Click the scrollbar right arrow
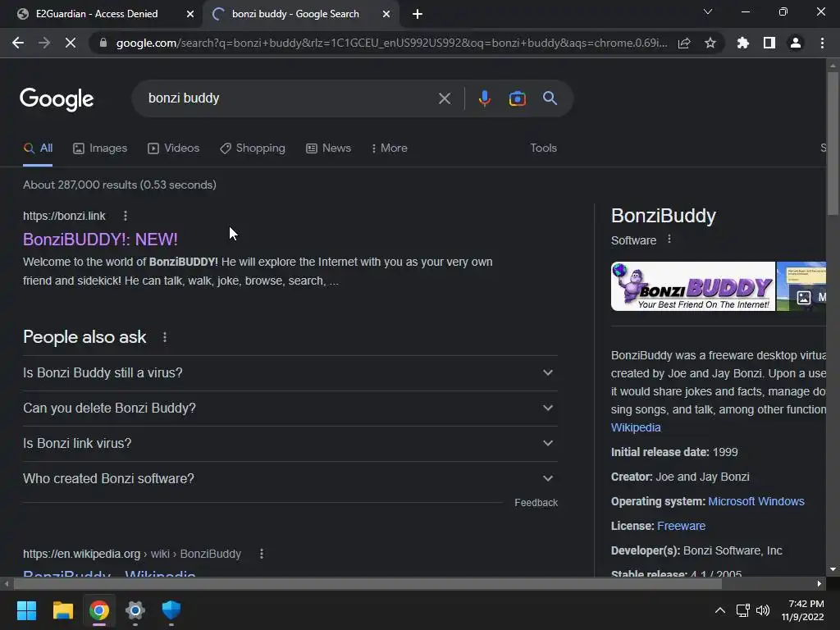This screenshot has height=630, width=840. (819, 584)
